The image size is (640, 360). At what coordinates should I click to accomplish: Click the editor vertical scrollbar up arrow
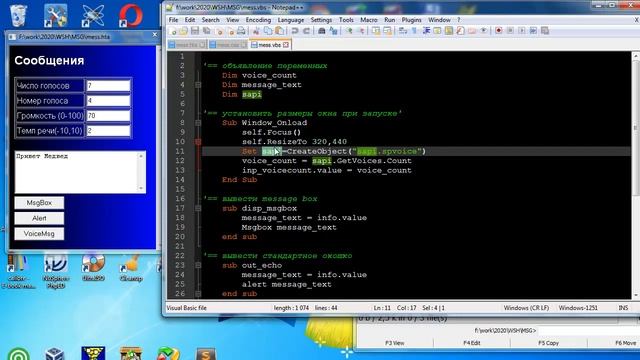[636, 56]
